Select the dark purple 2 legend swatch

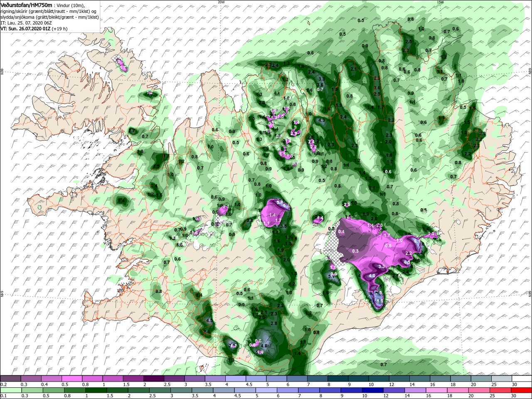click(153, 379)
